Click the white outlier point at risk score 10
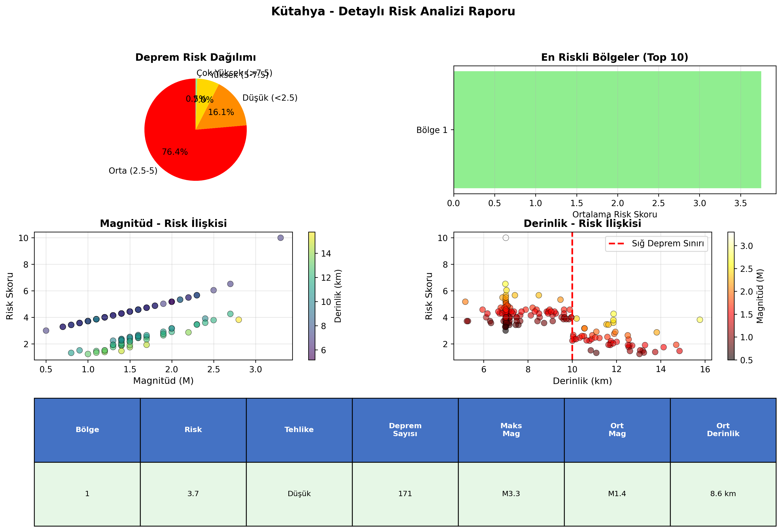782x532 pixels. pos(505,238)
